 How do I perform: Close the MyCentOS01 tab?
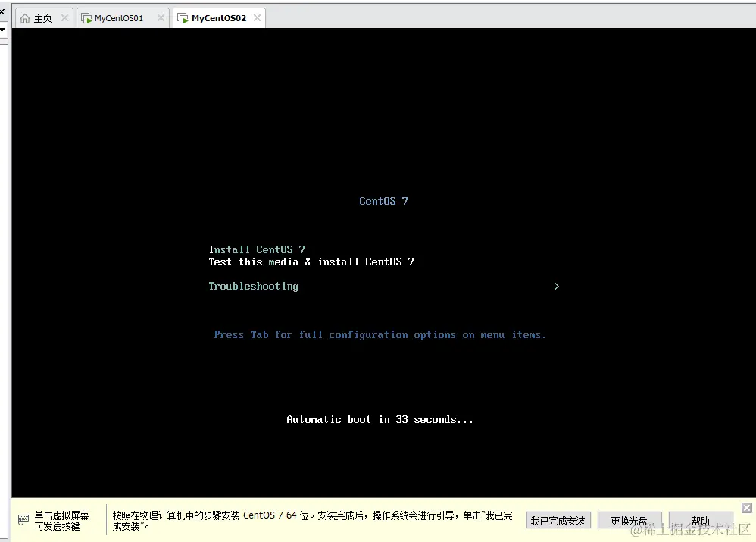[x=161, y=18]
